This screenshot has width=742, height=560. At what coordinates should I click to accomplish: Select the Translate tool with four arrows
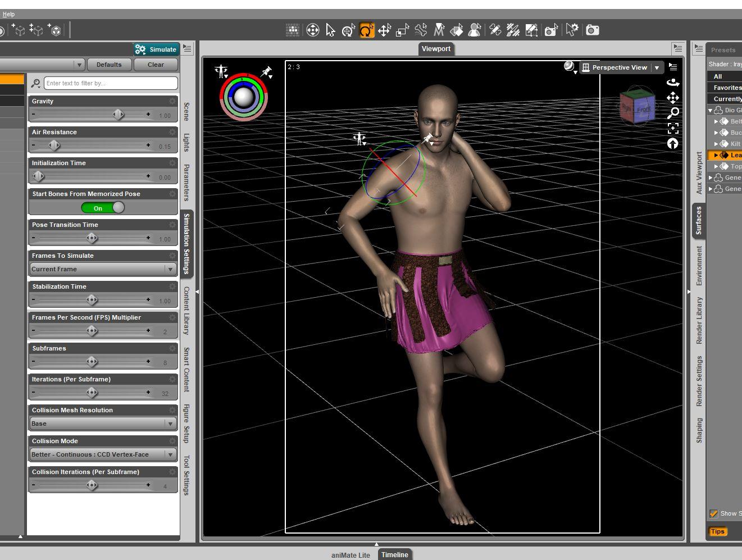tap(384, 30)
